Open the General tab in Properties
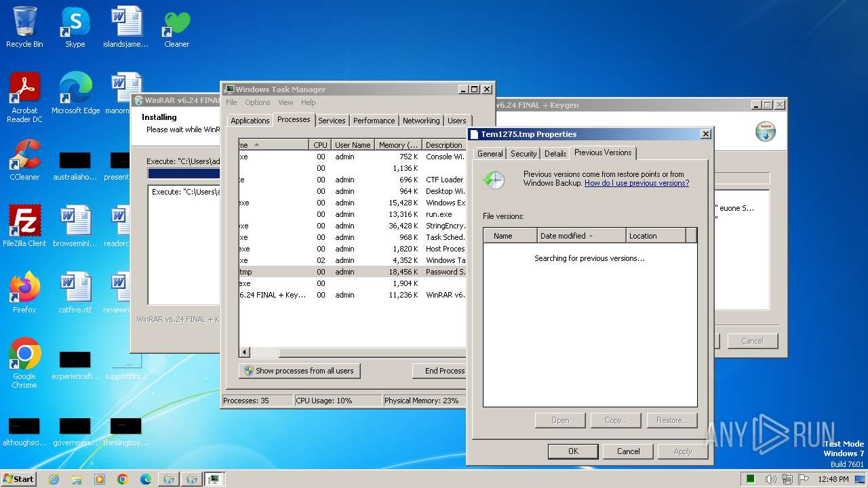This screenshot has width=868, height=488. coord(490,154)
